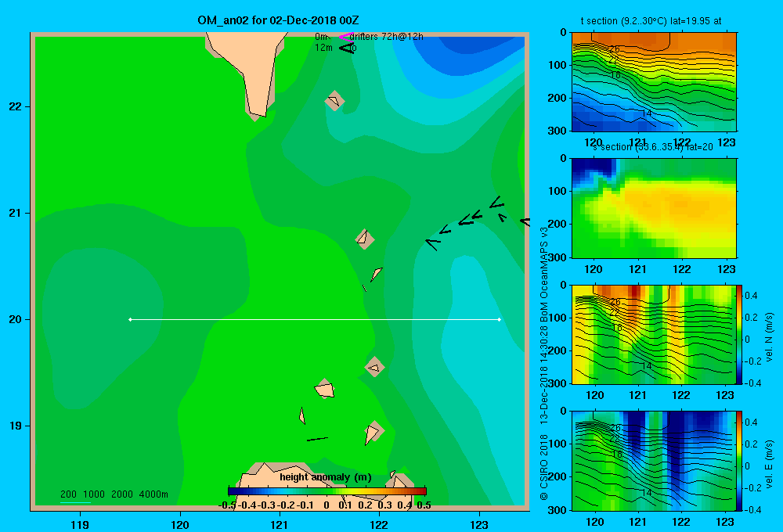Click the small island near 121.5E 22N
The height and width of the screenshot is (532, 783).
334,101
